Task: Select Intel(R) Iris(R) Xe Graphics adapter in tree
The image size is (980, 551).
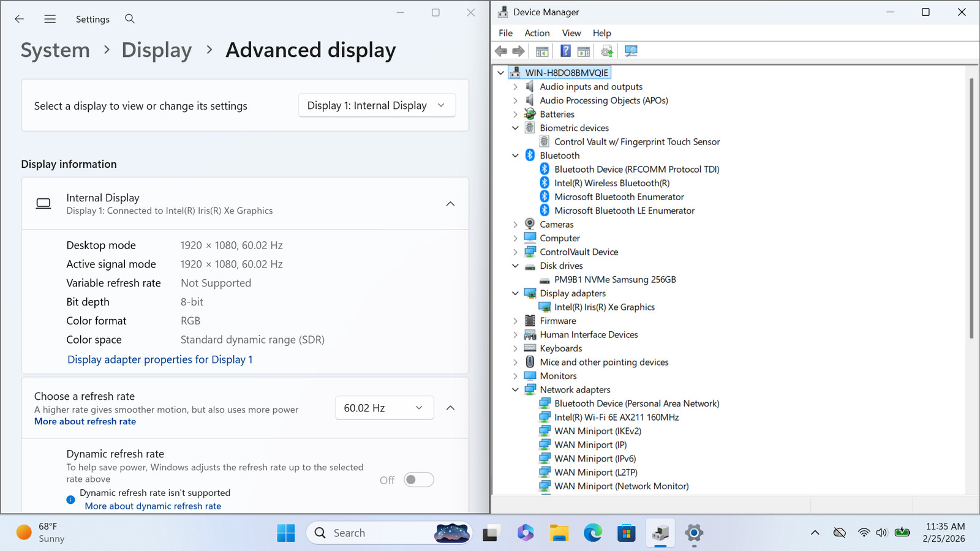Action: point(605,307)
